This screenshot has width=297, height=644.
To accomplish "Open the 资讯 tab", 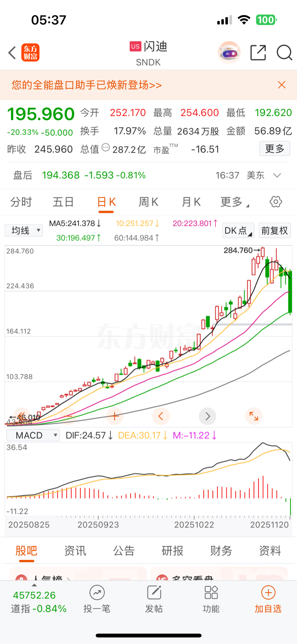I will tap(75, 551).
